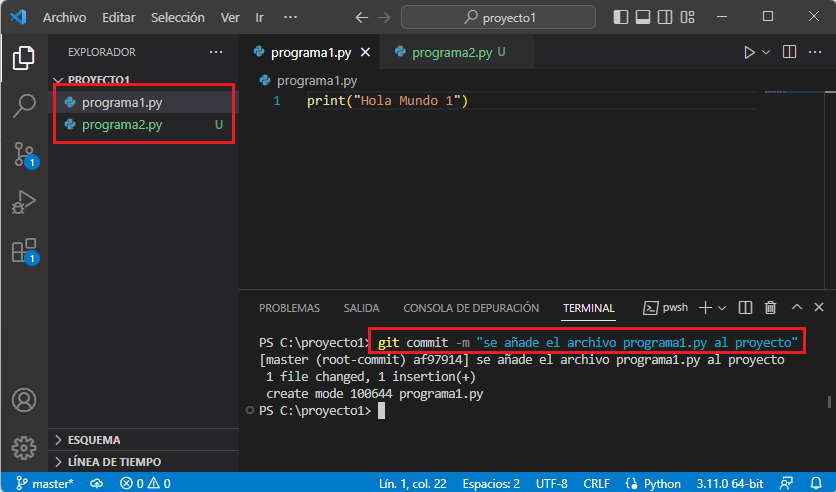836x492 pixels.
Task: Open the run options dropdown arrow
Action: 766,52
